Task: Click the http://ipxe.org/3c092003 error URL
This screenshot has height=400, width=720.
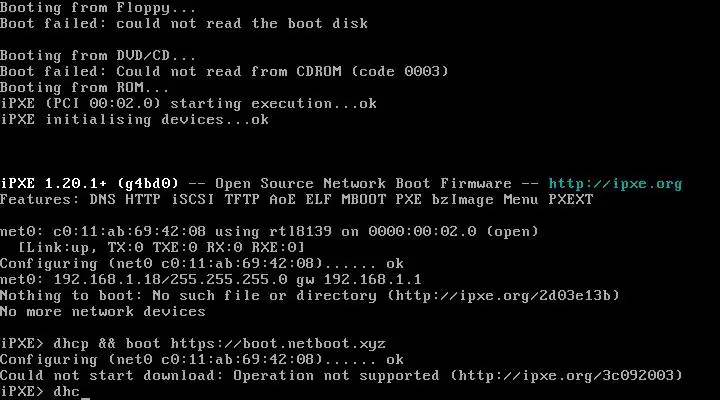Action: point(566,376)
